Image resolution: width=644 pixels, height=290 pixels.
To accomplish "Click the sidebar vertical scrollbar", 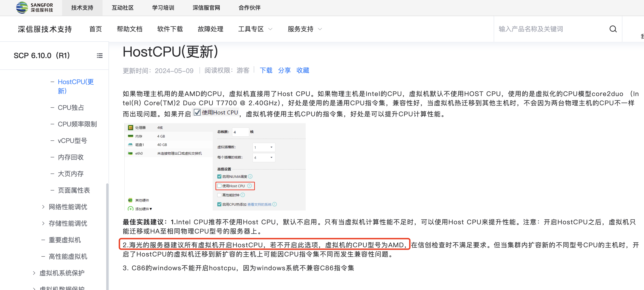I will tap(107, 236).
